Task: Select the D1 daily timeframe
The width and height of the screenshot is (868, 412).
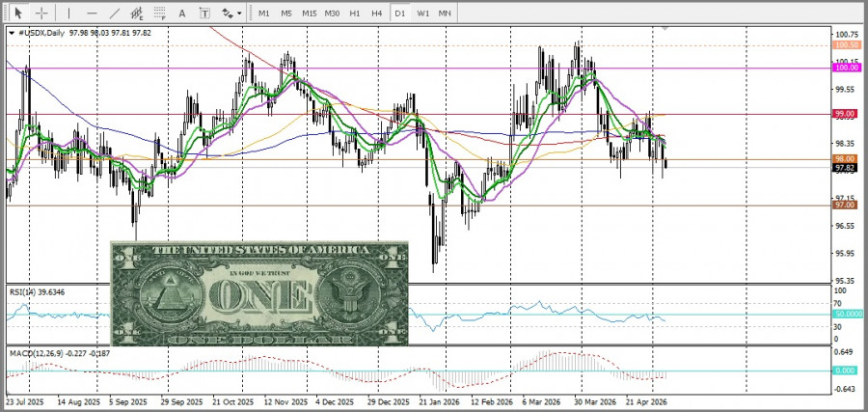Action: pyautogui.click(x=399, y=13)
